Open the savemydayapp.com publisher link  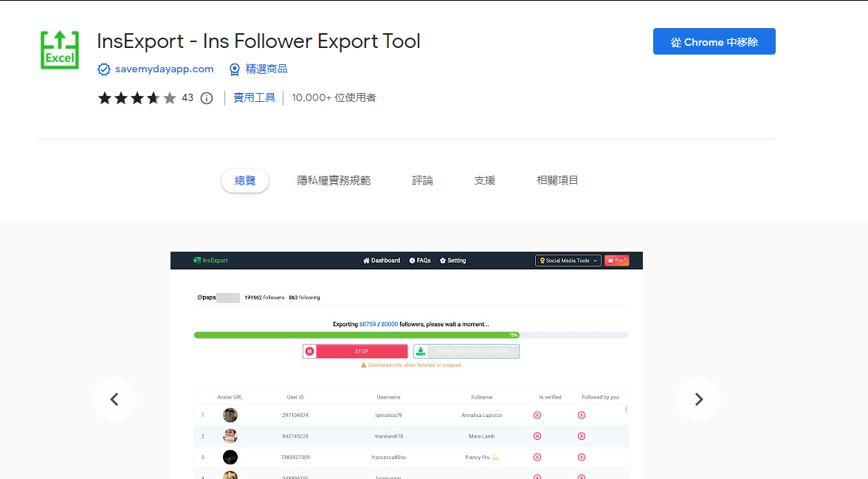165,69
